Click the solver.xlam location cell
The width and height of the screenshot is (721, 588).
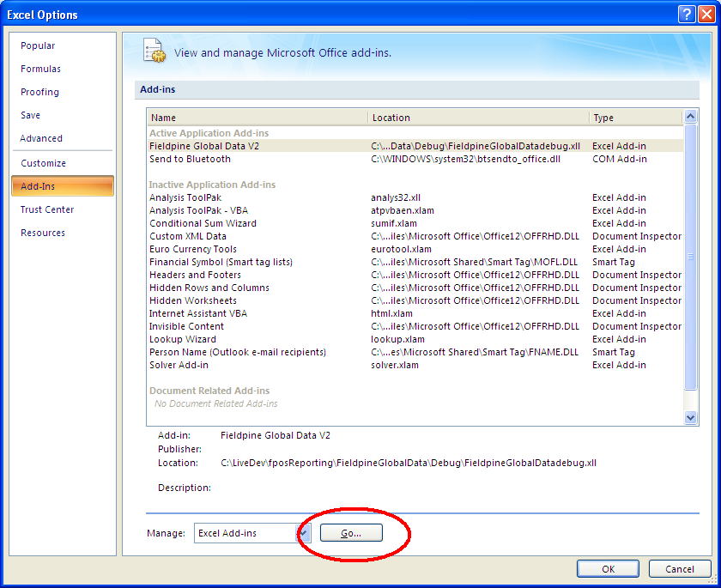point(395,365)
